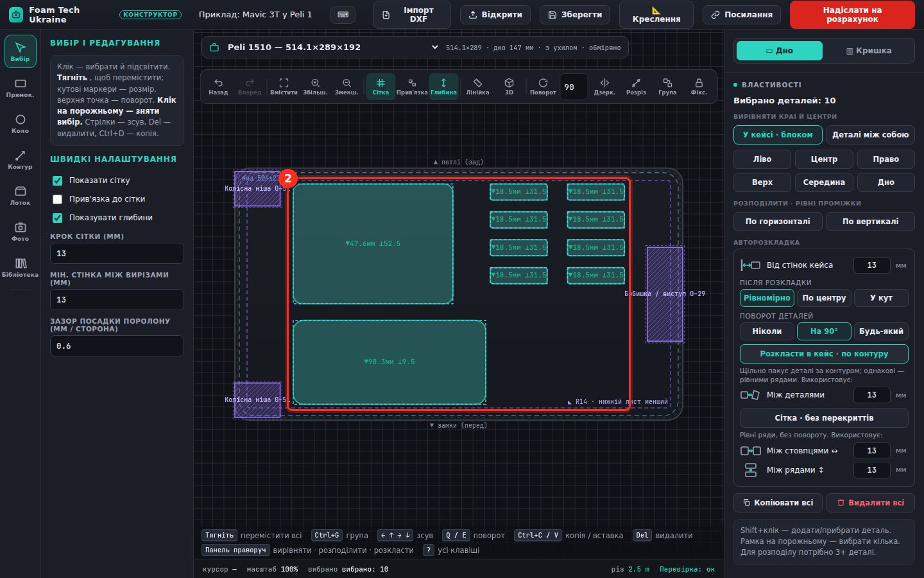Group selection with Група icon
The image size is (924, 578).
tap(667, 87)
